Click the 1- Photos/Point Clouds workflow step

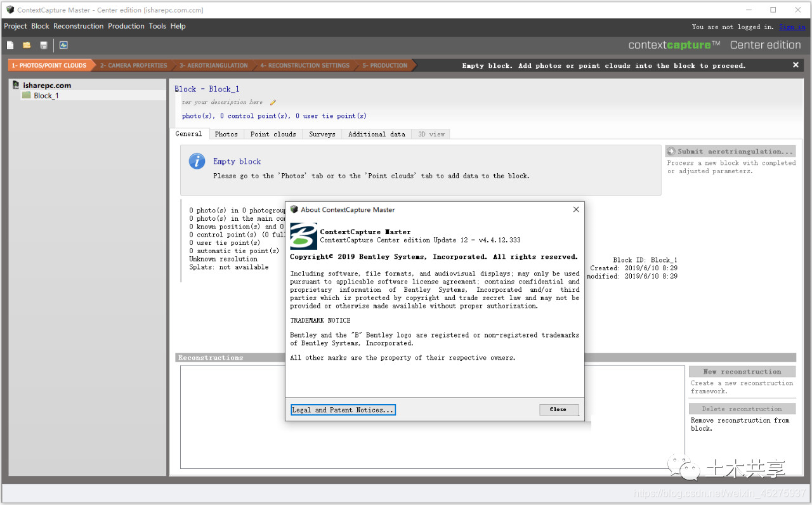49,65
